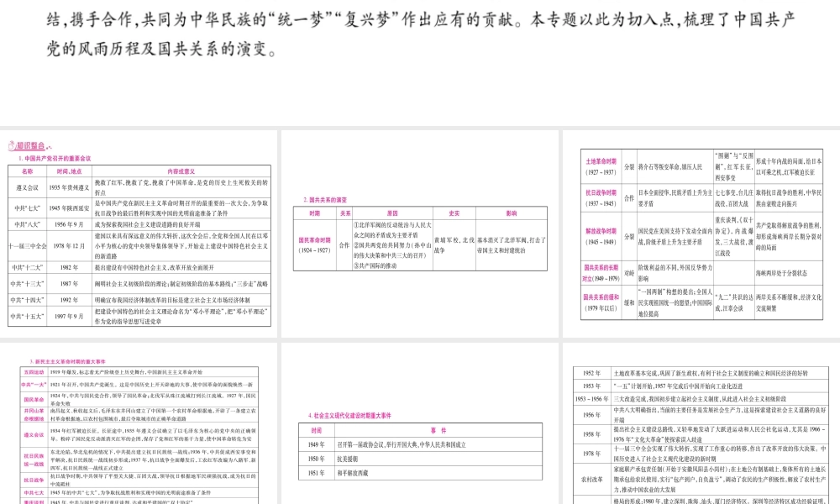
Task: Select the 中共"十五大" row name
Action: point(28,317)
